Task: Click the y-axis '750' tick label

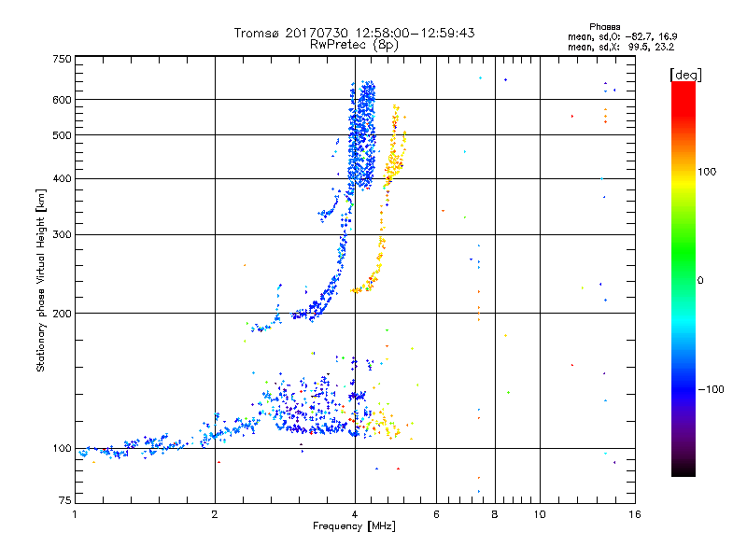Action: click(x=62, y=59)
